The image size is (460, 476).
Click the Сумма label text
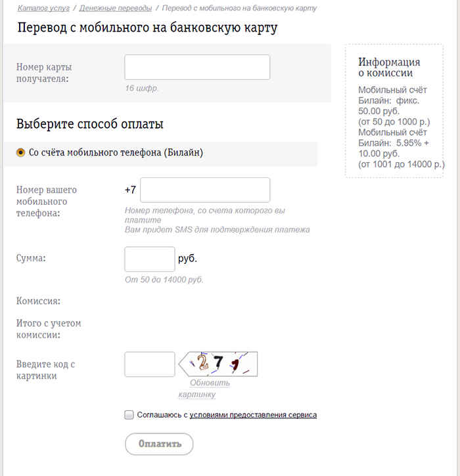[x=31, y=258]
